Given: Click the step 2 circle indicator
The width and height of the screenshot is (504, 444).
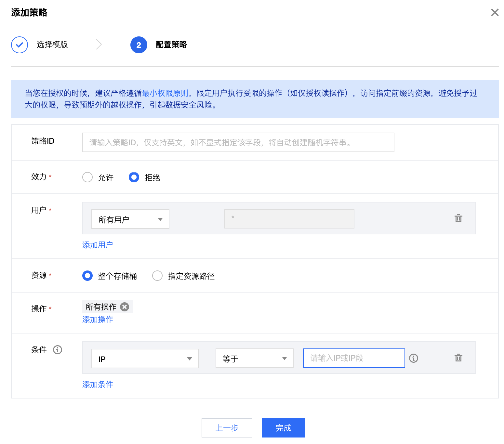Looking at the screenshot, I should [x=139, y=45].
